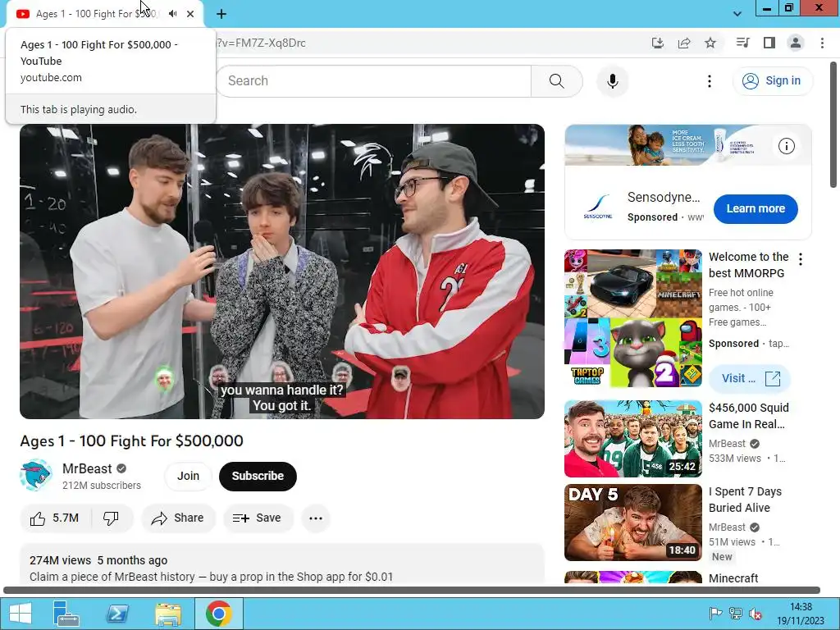Image resolution: width=840 pixels, height=630 pixels.
Task: Start voice search with the microphone
Action: click(612, 81)
